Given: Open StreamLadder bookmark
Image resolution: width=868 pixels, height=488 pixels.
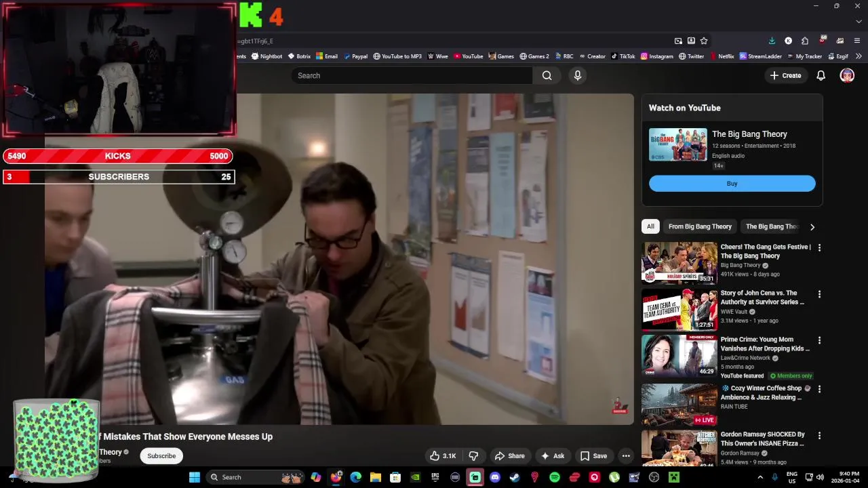Looking at the screenshot, I should [760, 56].
